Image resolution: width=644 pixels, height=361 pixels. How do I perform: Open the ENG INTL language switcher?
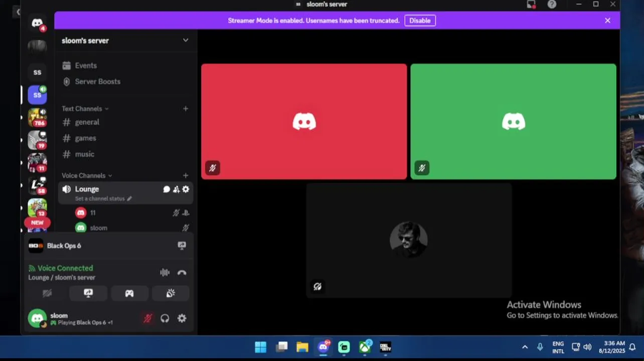(x=558, y=347)
